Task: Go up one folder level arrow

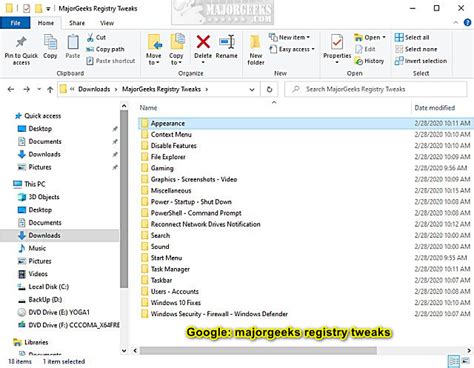Action: pos(50,89)
